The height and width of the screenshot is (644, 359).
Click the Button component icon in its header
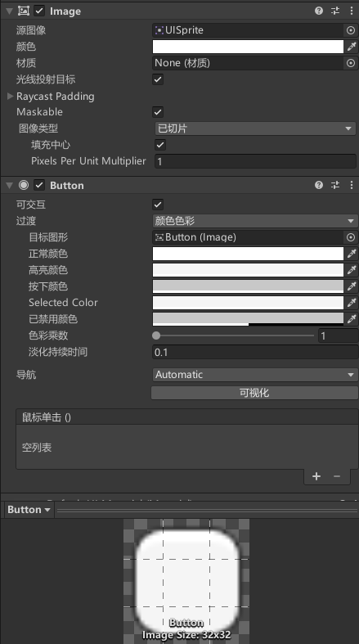click(24, 185)
